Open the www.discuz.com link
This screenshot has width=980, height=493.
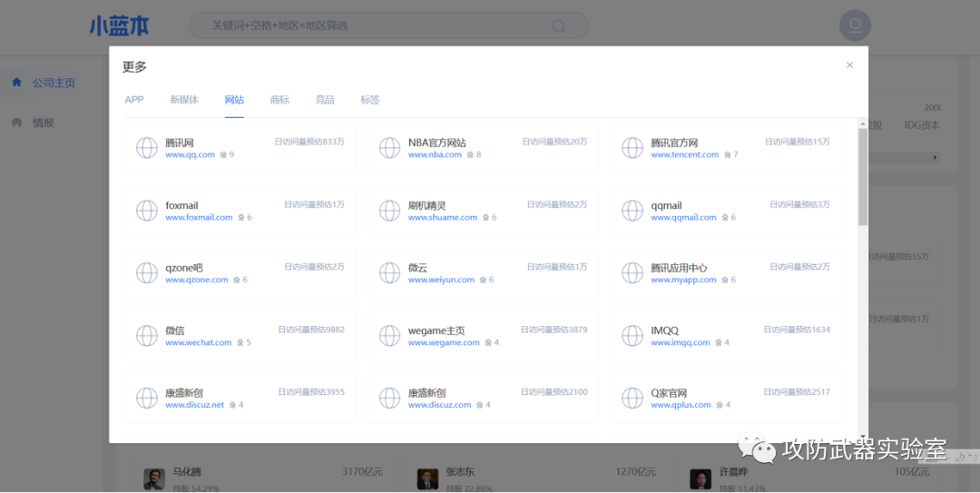click(x=440, y=405)
